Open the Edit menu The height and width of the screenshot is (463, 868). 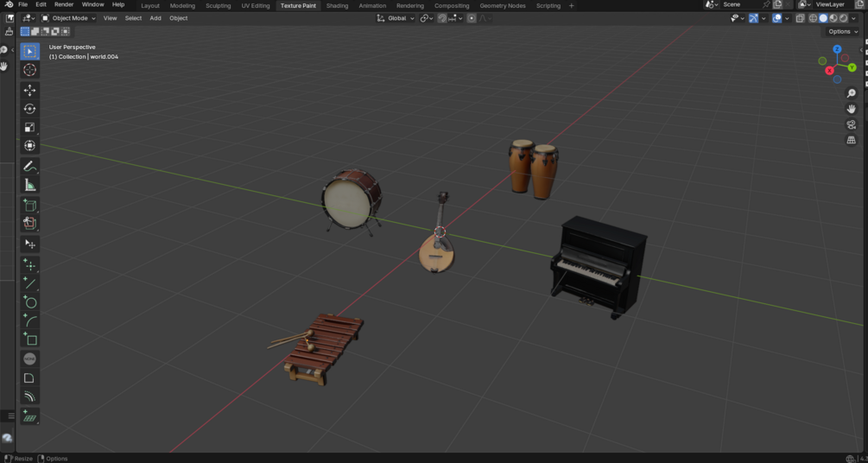click(41, 4)
